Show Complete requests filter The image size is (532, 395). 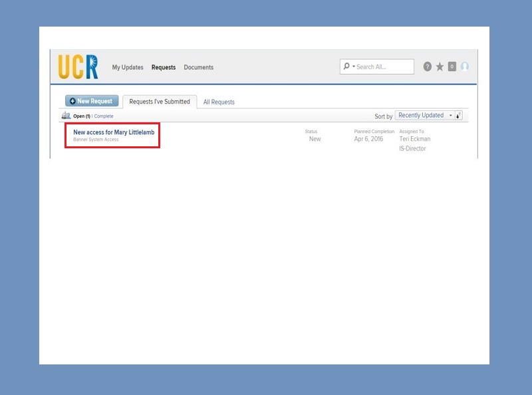(104, 116)
